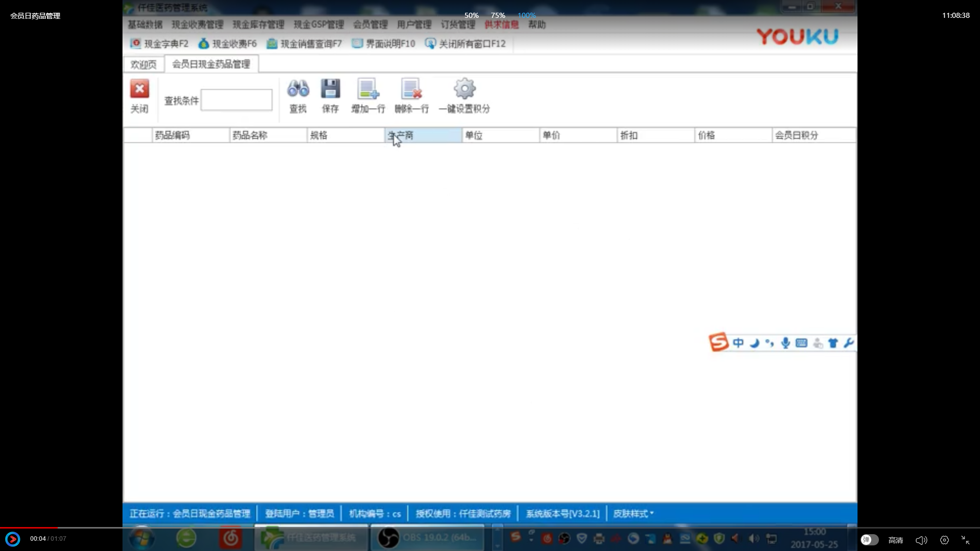Viewport: 980px width, 551px height.
Task: Open the member management (会员管理) menu
Action: 370,24
